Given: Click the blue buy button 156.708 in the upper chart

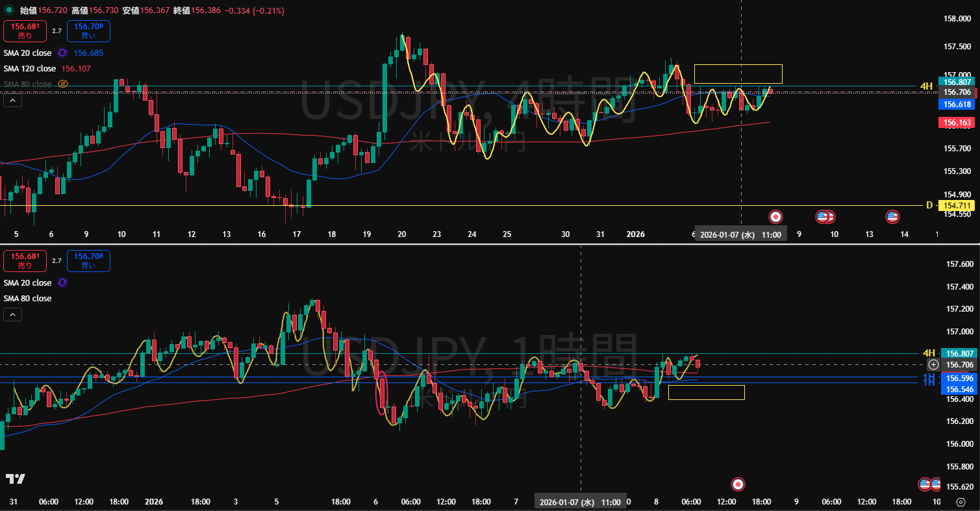Looking at the screenshot, I should pos(88,30).
